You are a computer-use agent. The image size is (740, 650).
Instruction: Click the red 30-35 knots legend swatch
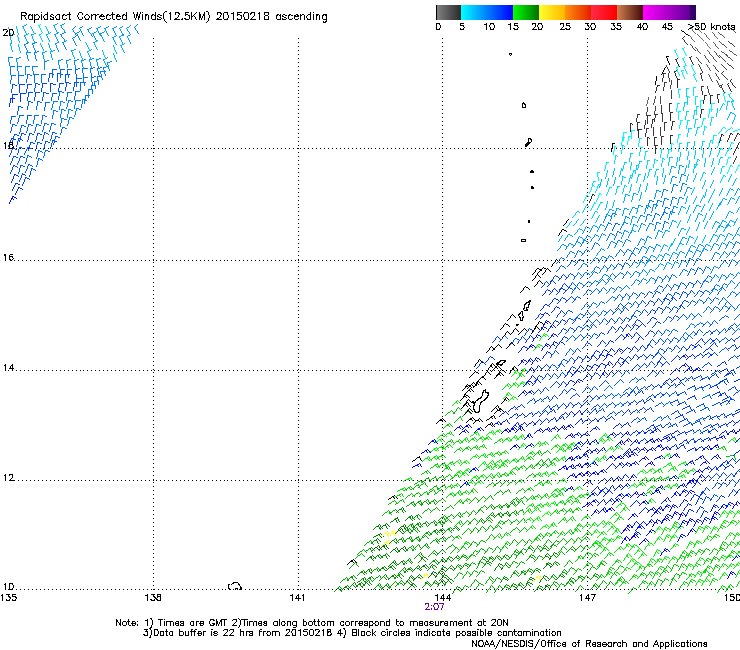(604, 12)
